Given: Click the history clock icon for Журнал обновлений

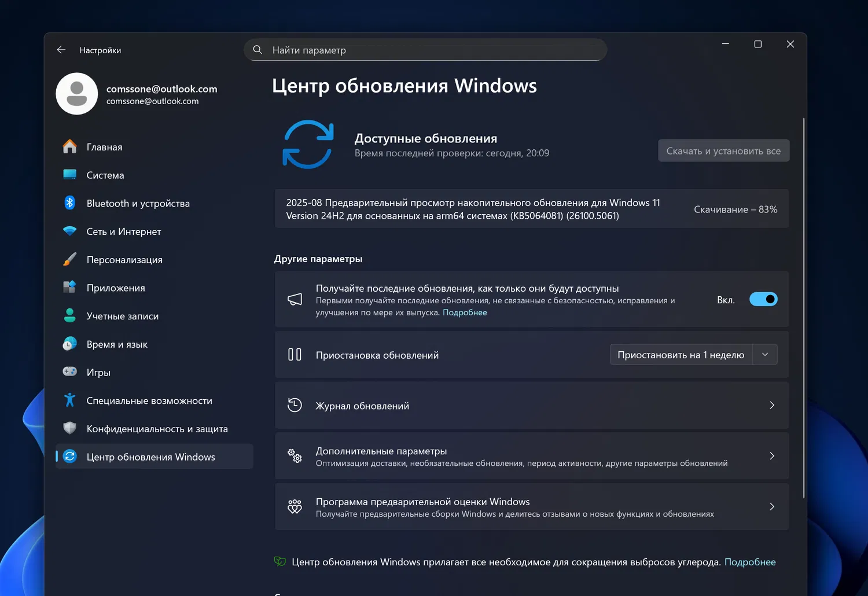Looking at the screenshot, I should pyautogui.click(x=295, y=405).
